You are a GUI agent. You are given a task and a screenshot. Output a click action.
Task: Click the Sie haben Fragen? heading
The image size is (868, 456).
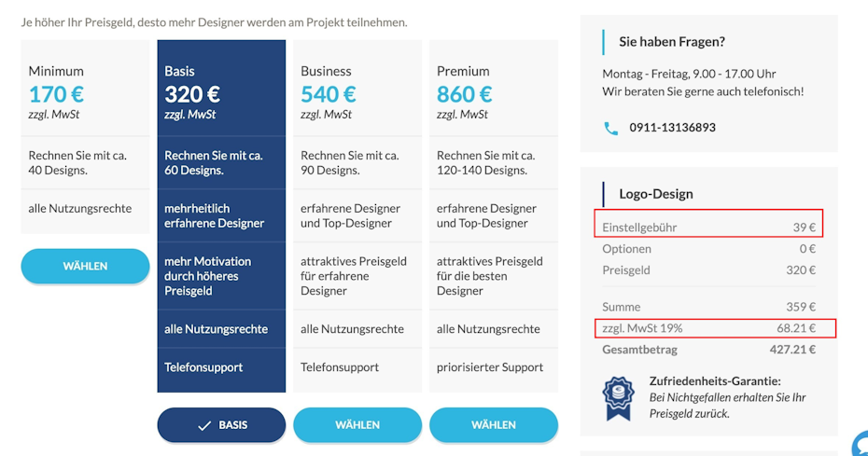pos(672,42)
